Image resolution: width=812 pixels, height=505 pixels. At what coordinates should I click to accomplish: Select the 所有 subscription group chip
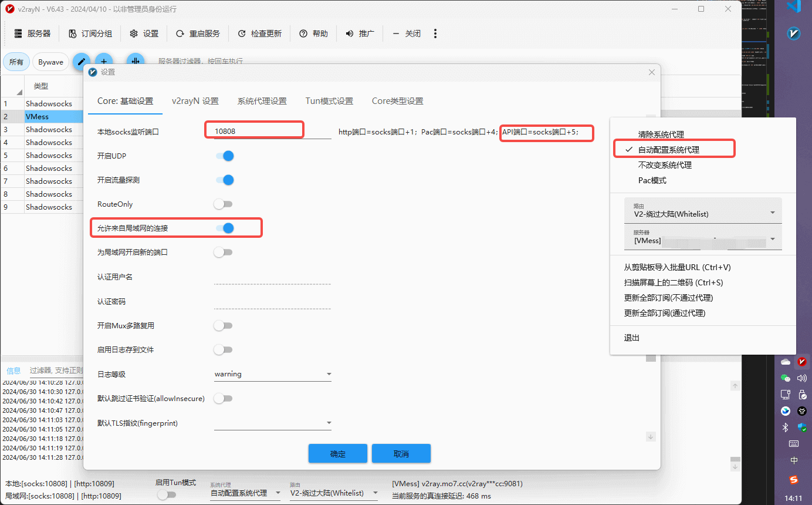[x=16, y=62]
